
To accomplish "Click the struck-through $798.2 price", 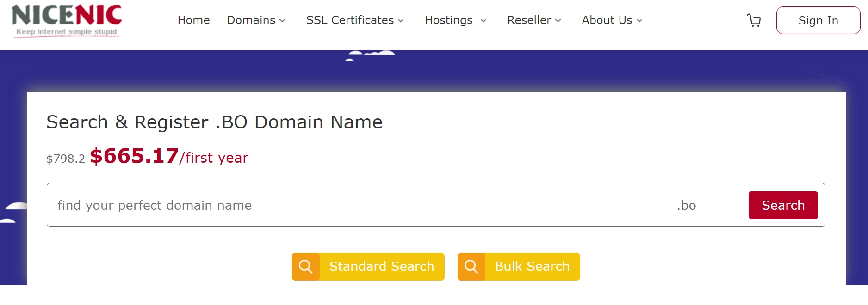I will [x=66, y=159].
